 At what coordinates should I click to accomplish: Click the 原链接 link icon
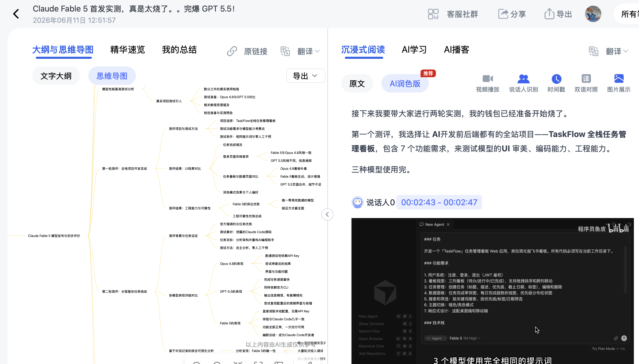pyautogui.click(x=232, y=51)
